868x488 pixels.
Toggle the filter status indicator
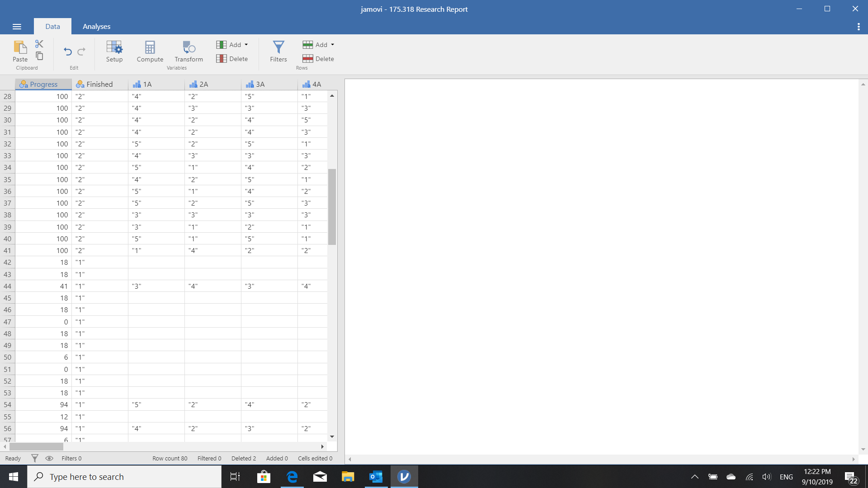tap(34, 458)
